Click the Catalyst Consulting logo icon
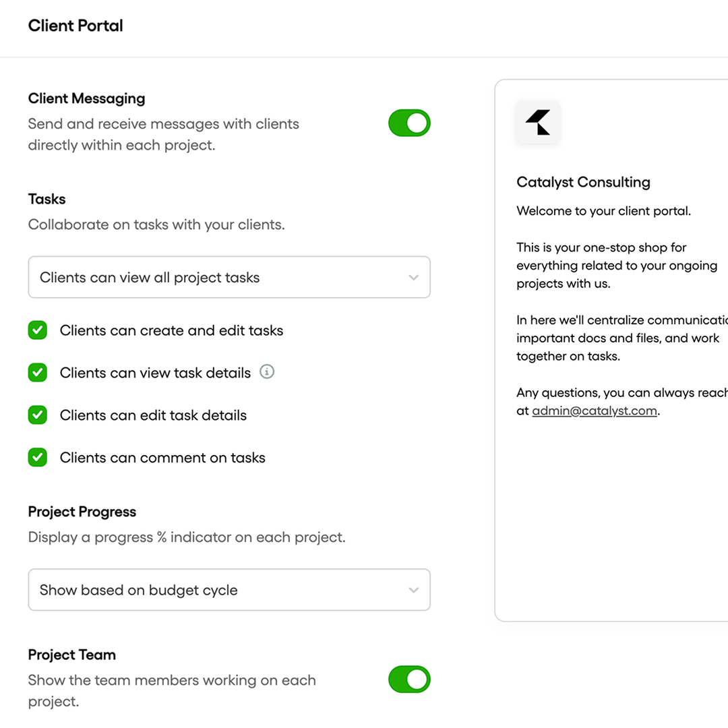This screenshot has height=728, width=728. tap(537, 123)
